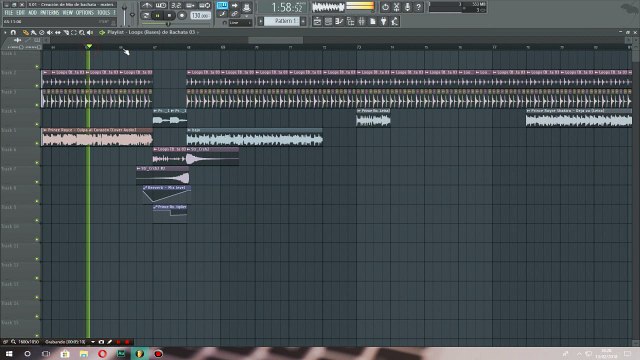Open the project info page icon
This screenshot has width=640, height=360.
pyautogui.click(x=372, y=21)
